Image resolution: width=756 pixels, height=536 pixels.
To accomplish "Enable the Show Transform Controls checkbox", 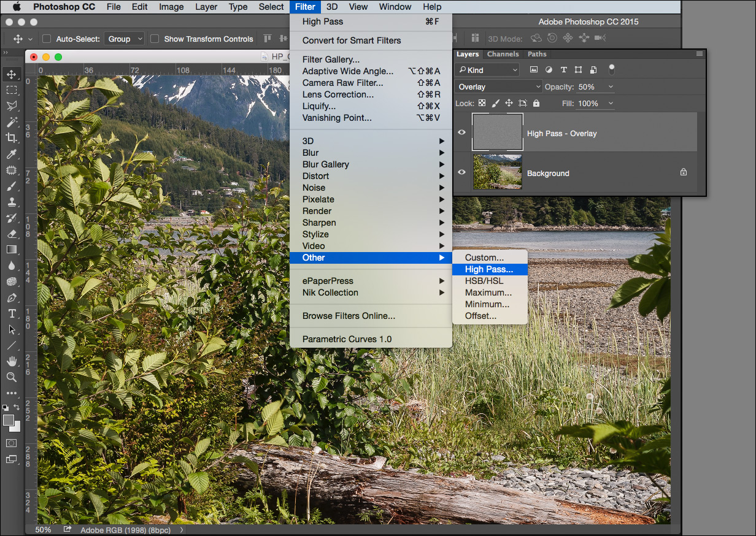I will tap(155, 39).
